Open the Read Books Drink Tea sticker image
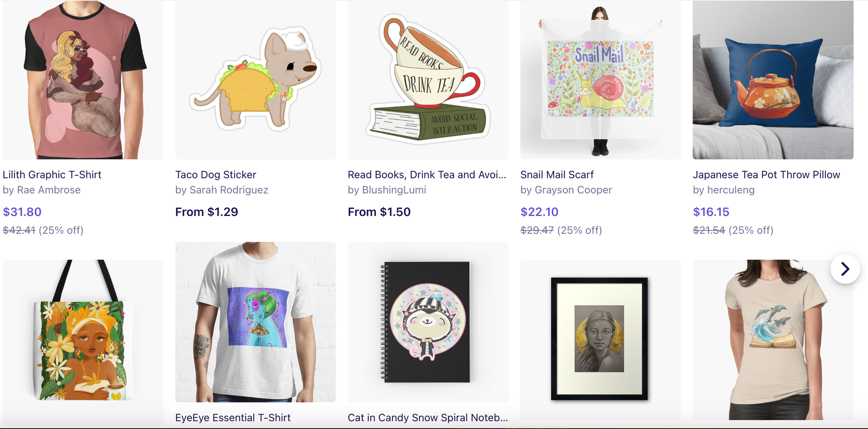 point(428,80)
